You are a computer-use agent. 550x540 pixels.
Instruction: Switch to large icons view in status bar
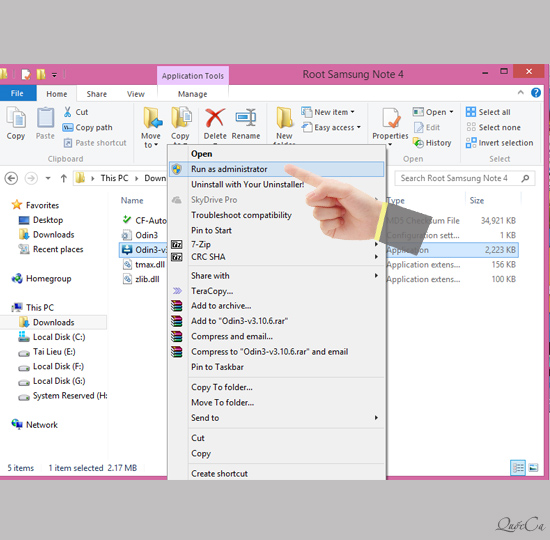click(533, 467)
